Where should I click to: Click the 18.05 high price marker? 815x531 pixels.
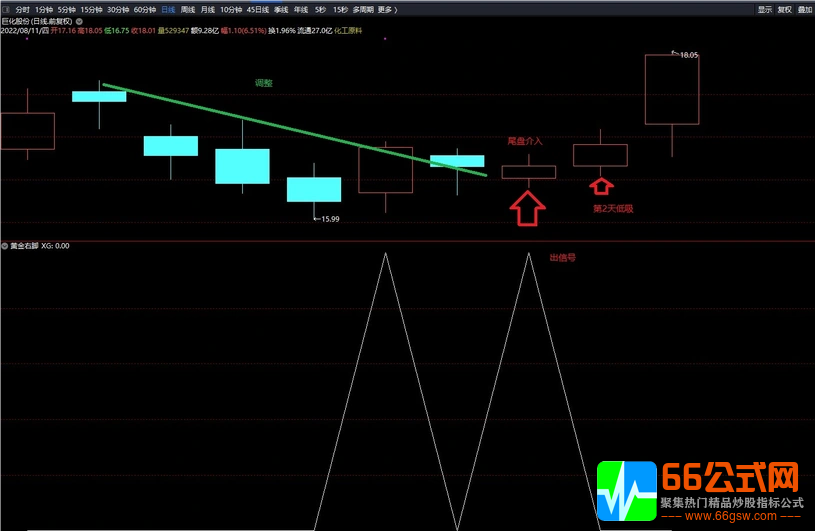click(688, 55)
